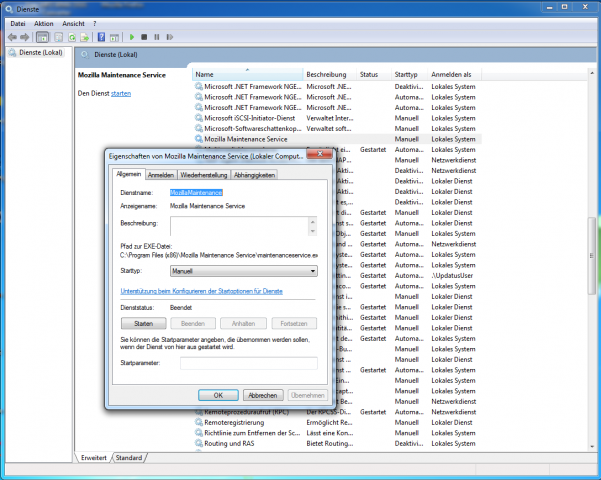The image size is (601, 480).
Task: Click the Forward arrow toolbar icon
Action: coord(25,37)
